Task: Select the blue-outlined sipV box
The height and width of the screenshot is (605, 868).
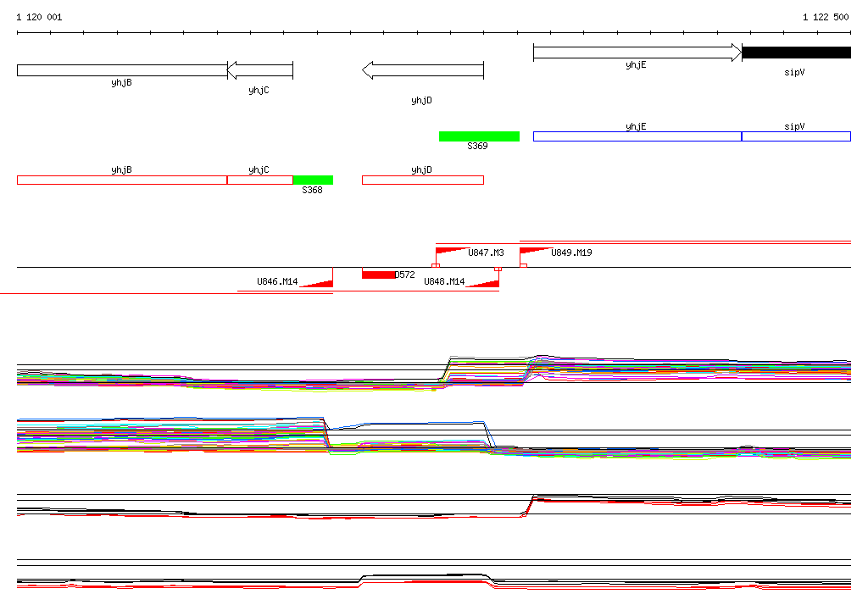Action: (796, 136)
